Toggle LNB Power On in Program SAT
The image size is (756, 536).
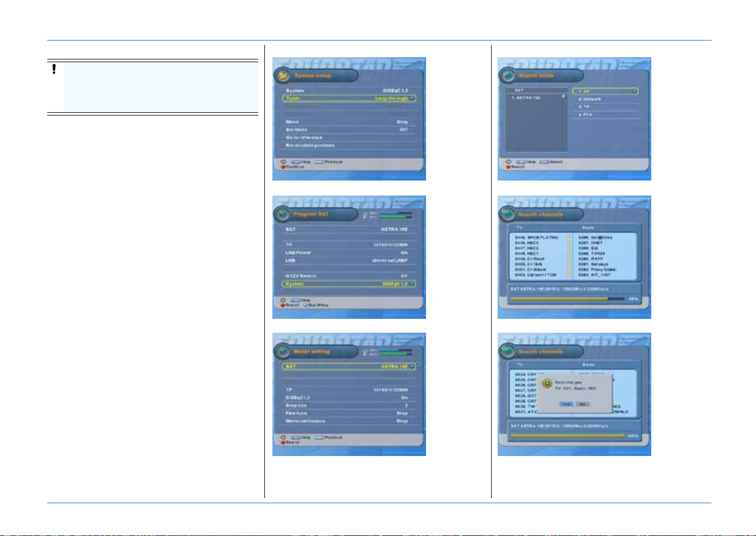coord(404,252)
